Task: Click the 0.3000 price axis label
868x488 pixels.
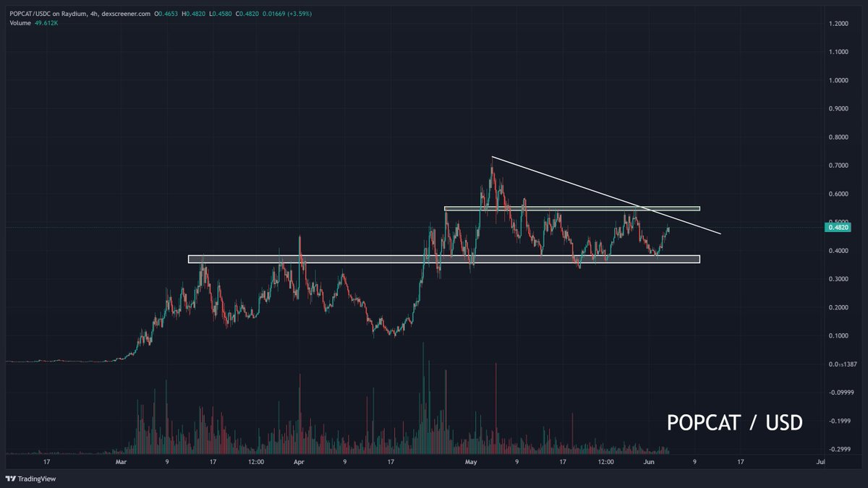Action: coord(838,279)
